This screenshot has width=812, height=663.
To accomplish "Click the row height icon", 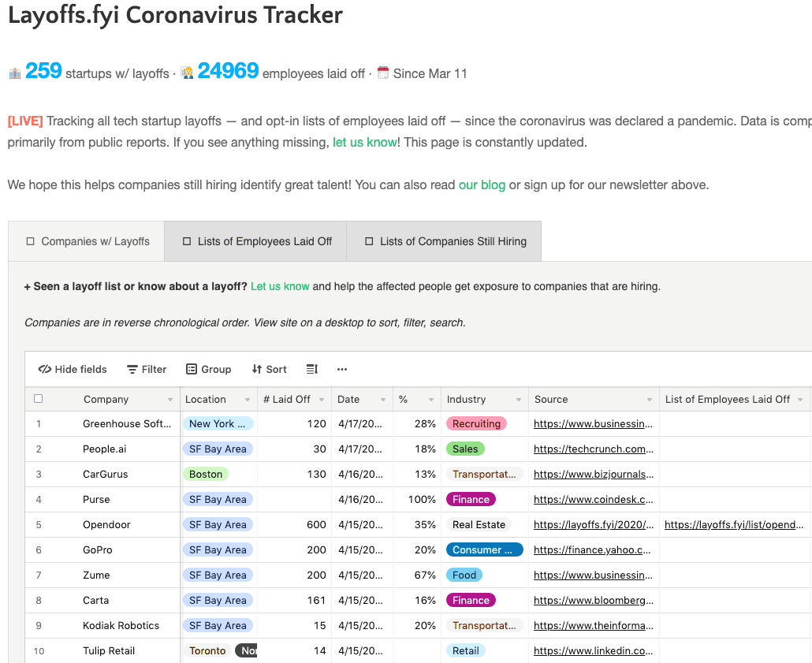I will 311,369.
